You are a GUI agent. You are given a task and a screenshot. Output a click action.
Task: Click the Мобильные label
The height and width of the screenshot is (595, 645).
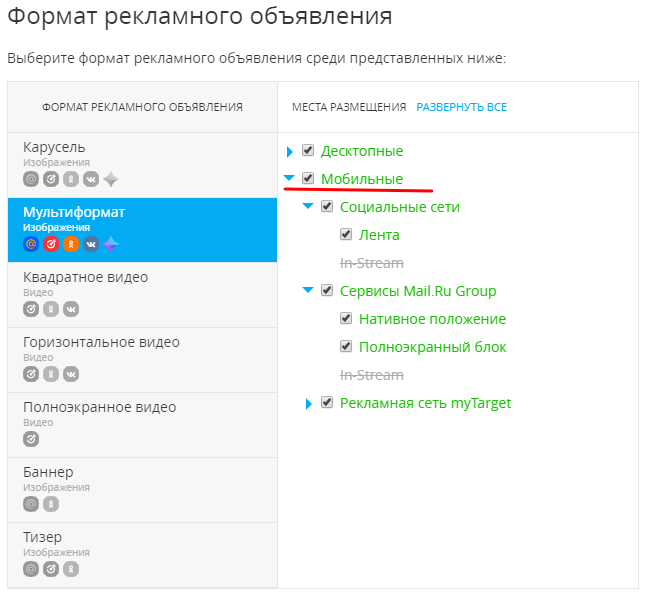pyautogui.click(x=362, y=179)
